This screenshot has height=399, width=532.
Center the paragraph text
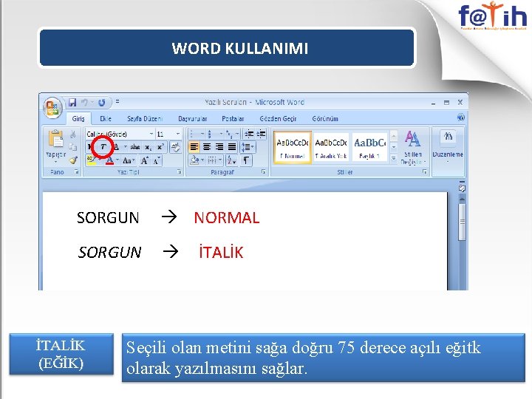[x=207, y=147]
